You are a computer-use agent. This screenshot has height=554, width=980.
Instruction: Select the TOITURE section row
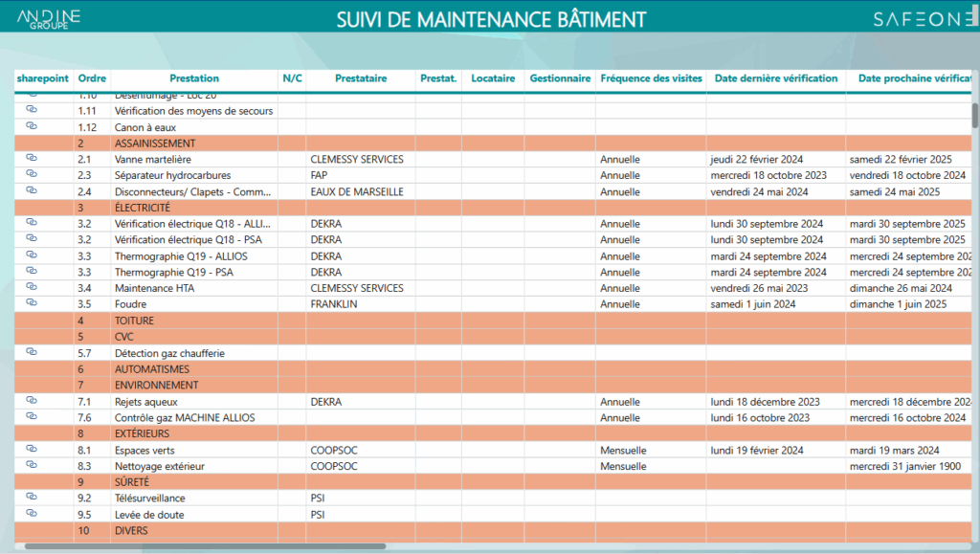point(493,321)
